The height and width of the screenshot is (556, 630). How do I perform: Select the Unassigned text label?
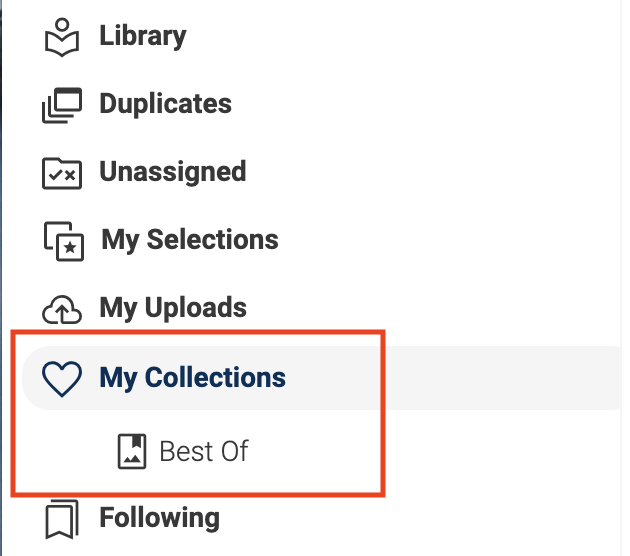tap(172, 172)
